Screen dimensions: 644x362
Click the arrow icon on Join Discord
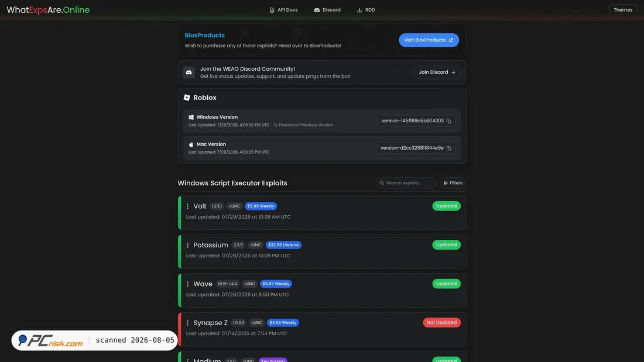(453, 73)
